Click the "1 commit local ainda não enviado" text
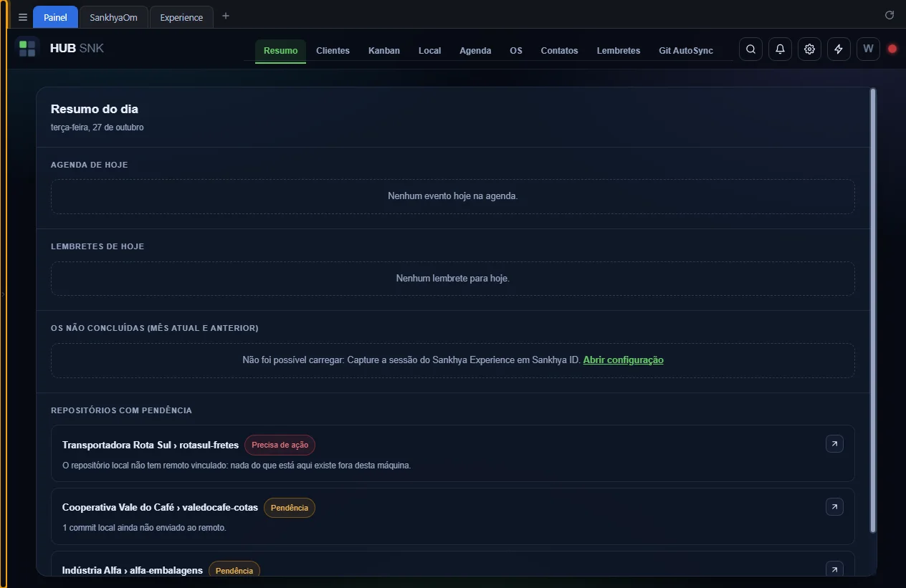 (144, 528)
